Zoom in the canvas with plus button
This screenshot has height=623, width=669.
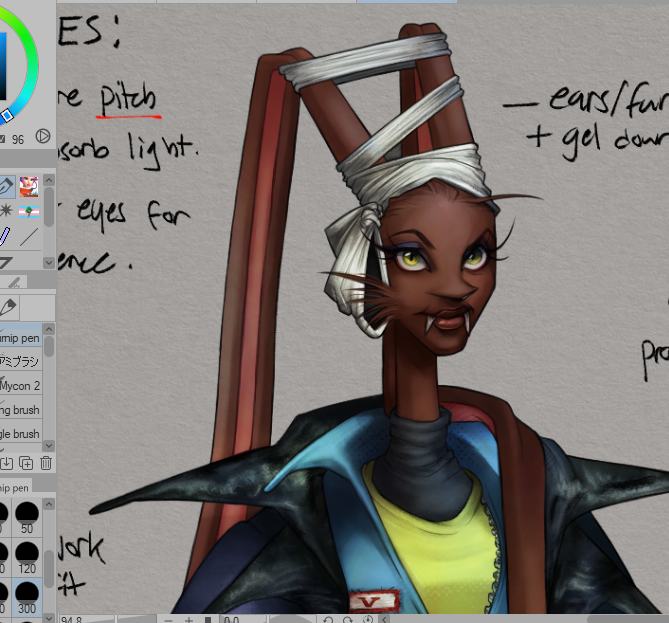point(188,620)
